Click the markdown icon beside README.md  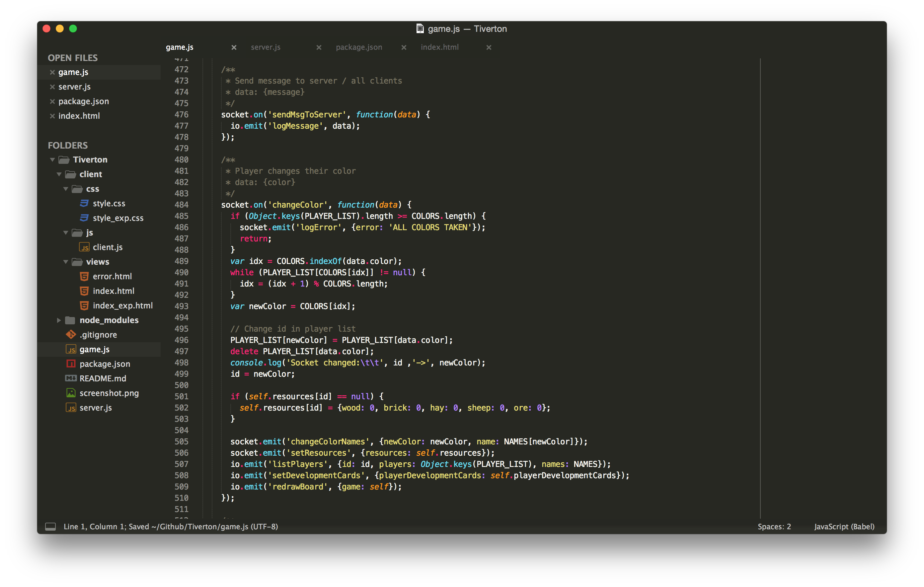coord(71,378)
